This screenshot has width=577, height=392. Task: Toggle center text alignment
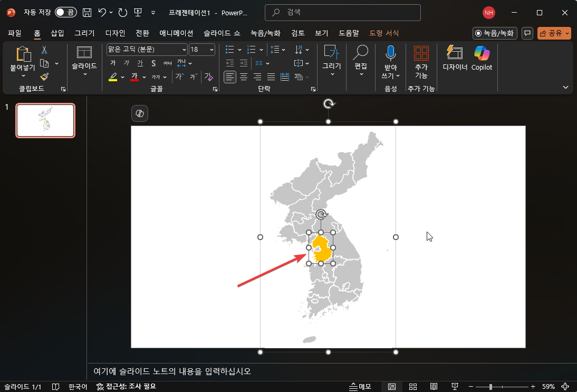[243, 77]
